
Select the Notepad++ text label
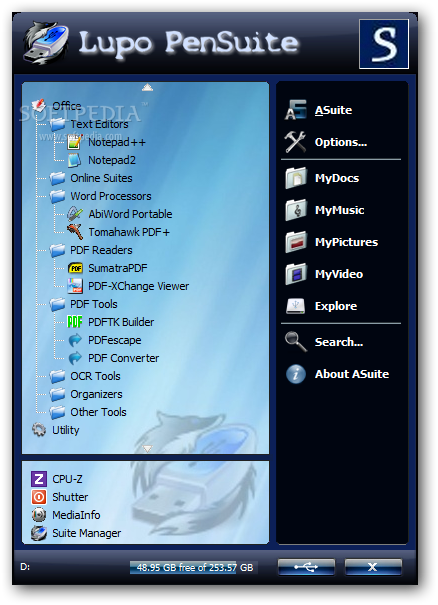click(117, 142)
